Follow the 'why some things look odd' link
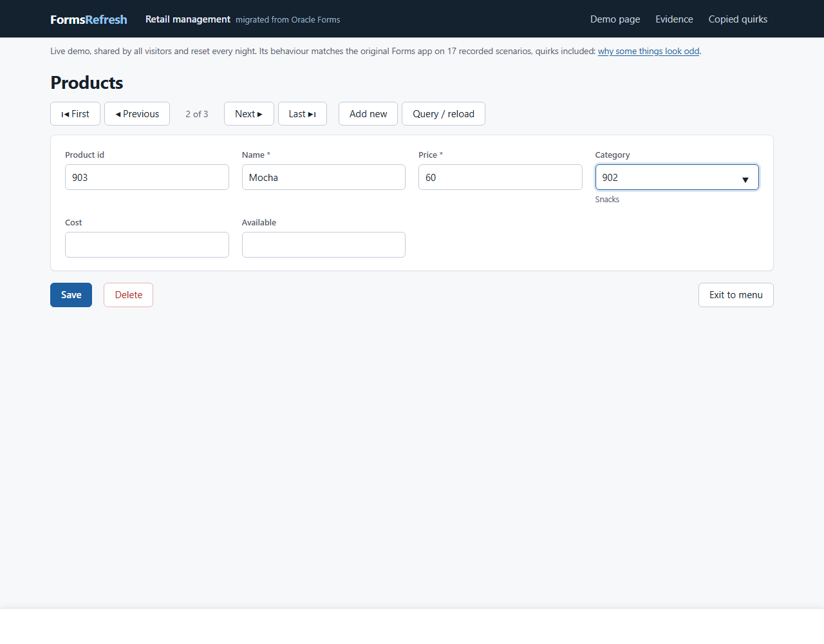The image size is (824, 644). point(648,51)
